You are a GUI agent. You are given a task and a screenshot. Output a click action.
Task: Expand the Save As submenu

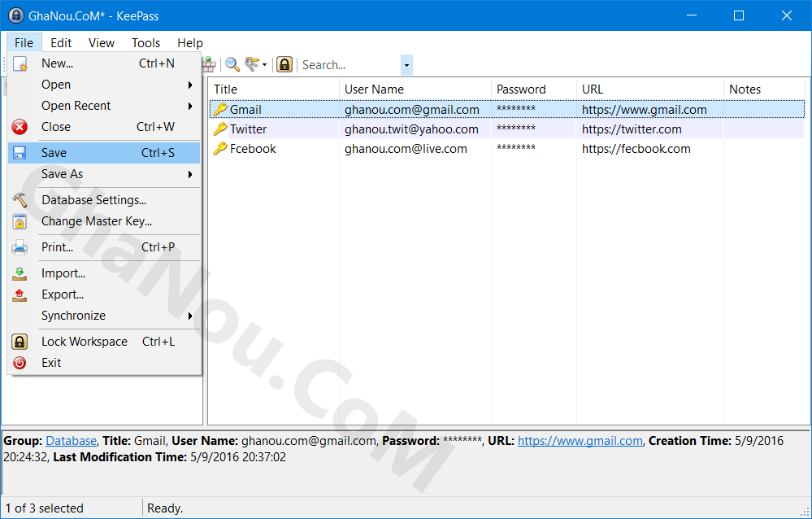click(190, 175)
